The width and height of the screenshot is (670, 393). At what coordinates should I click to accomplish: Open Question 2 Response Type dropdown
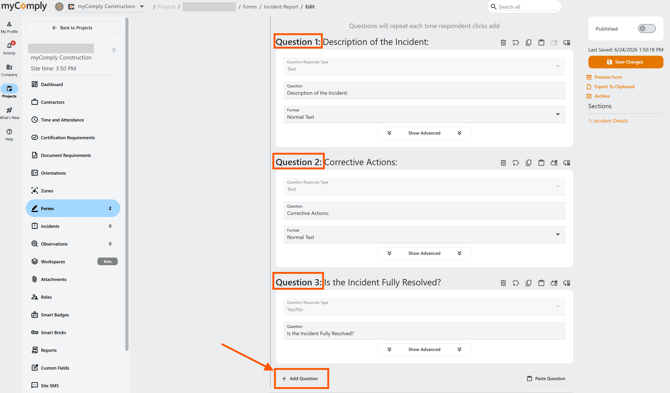point(424,186)
